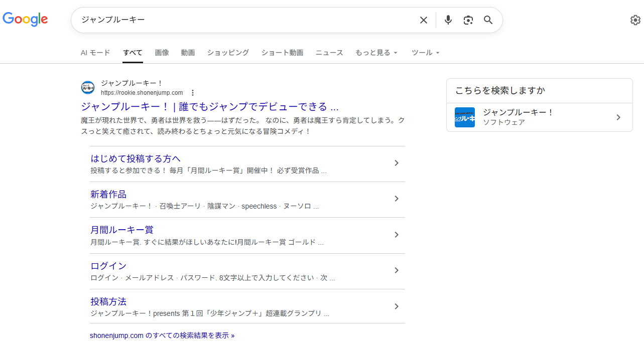Screen dimensions: 644x347
Task: Click the ジャンプルーキー! site favicon
Action: click(x=88, y=87)
